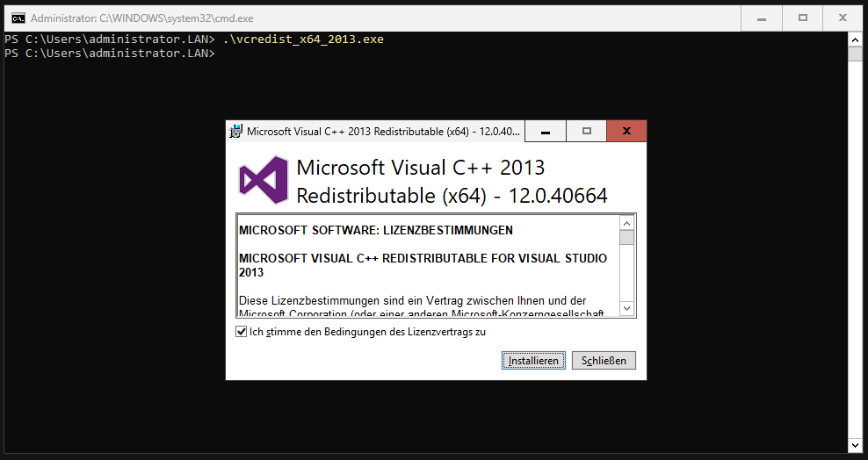Screen dimensions: 868x460
Task: Click the label 'Ich stimme den Bedingungen des Lizenzvertrags zu'
Action: click(x=367, y=332)
